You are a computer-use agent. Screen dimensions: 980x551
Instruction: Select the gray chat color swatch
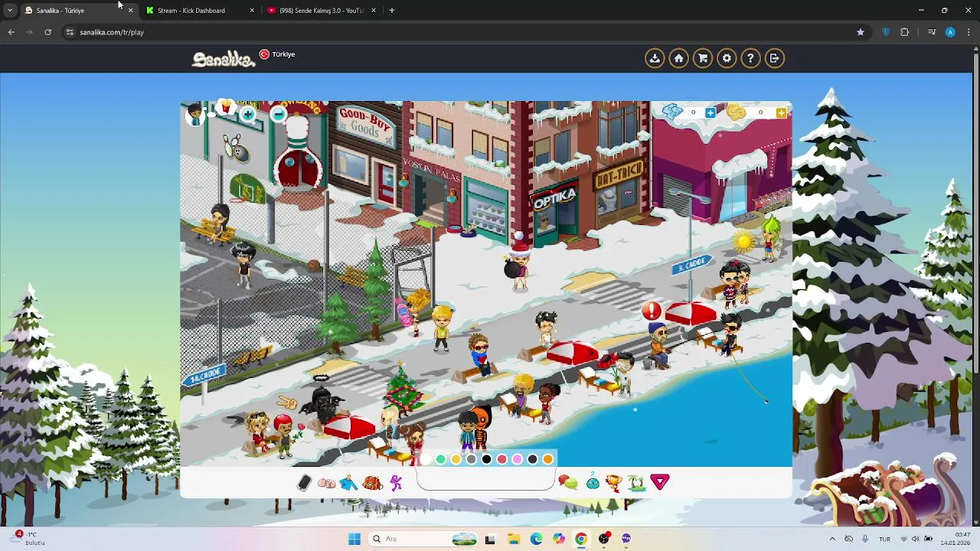point(472,459)
